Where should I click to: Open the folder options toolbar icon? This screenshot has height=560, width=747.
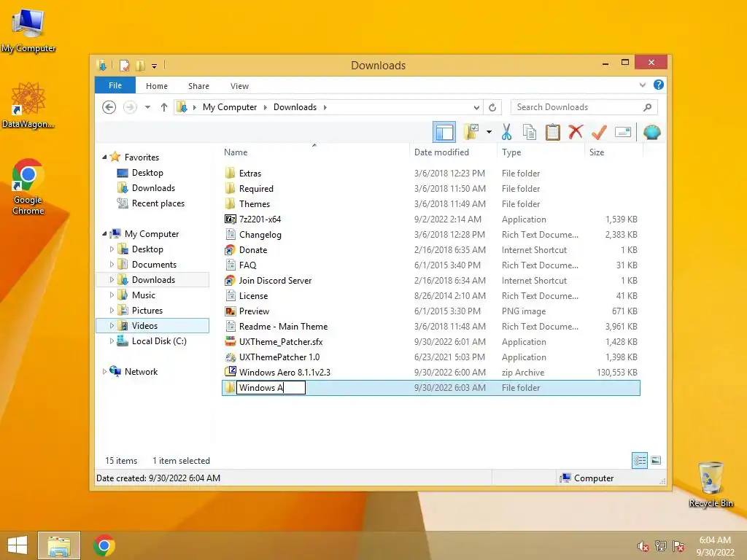tap(471, 132)
